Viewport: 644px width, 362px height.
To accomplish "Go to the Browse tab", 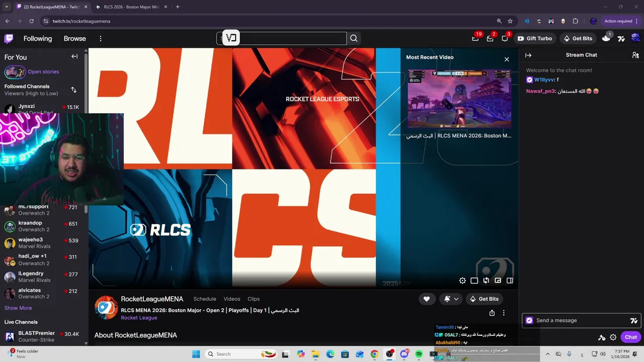I will 74,39.
